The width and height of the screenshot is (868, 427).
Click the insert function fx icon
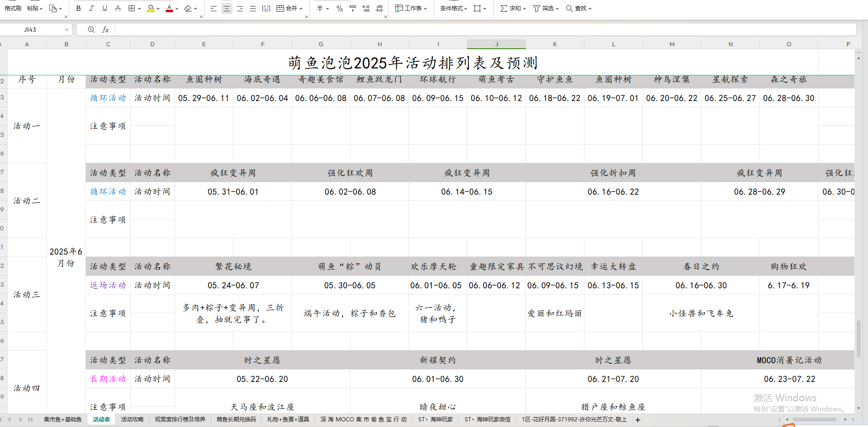[105, 29]
